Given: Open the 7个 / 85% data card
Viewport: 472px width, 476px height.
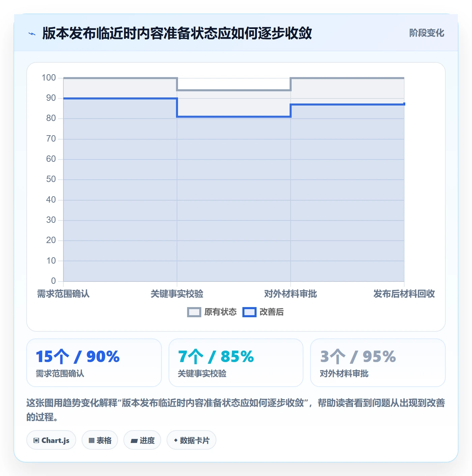Looking at the screenshot, I should 236,363.
